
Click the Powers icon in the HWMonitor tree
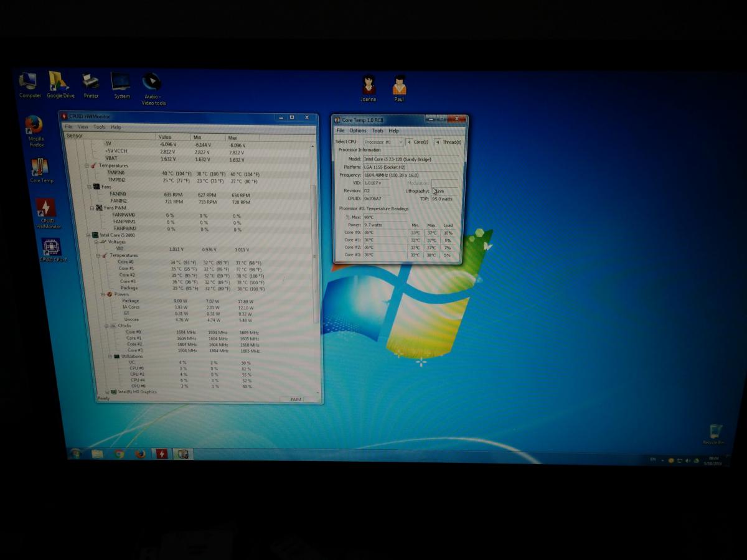109,294
